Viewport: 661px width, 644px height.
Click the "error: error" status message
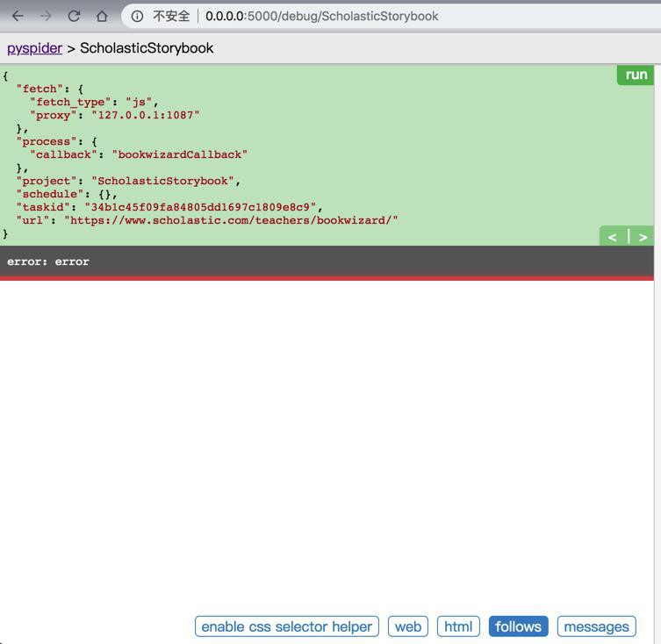pos(48,261)
